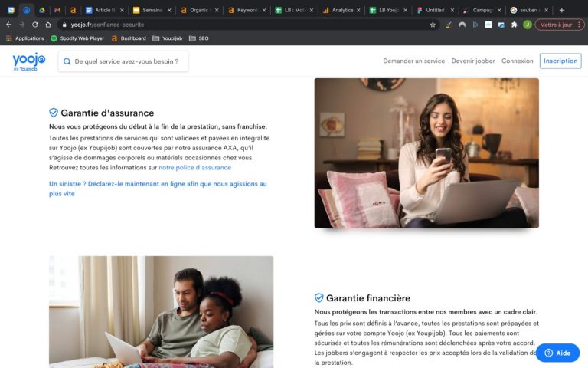Open the Extensions puzzle icon
The image size is (588, 368).
514,25
